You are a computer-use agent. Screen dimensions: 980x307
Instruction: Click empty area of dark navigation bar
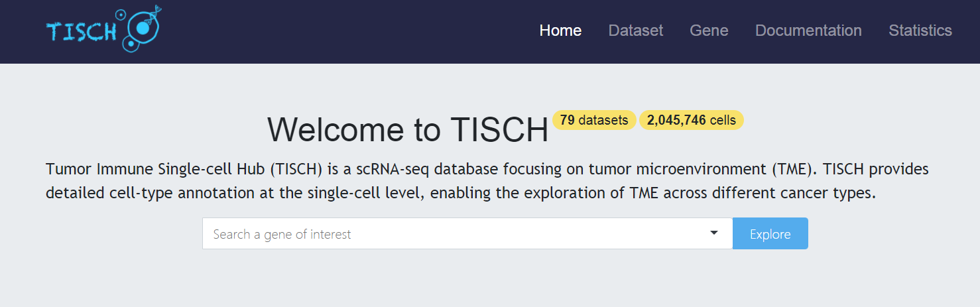(345, 31)
